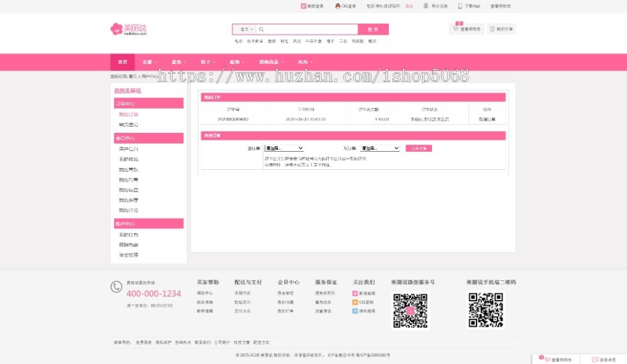Screen dimensions: 627x364
Task: Click the 账户中心 sidebar section header
Action: 149,223
